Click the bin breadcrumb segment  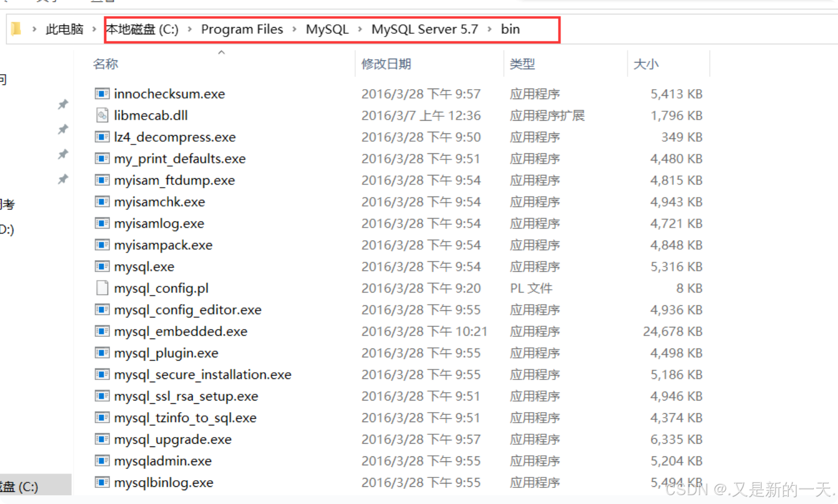pyautogui.click(x=510, y=29)
